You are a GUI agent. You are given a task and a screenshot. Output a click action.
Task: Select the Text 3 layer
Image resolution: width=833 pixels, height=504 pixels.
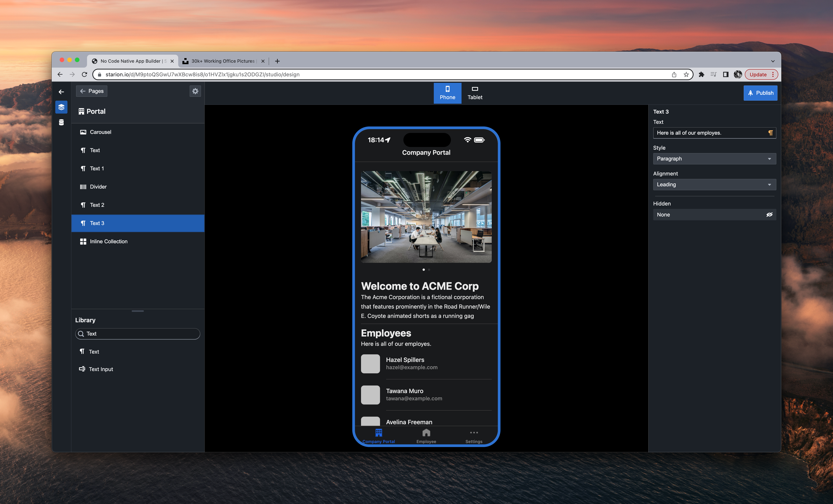[138, 223]
